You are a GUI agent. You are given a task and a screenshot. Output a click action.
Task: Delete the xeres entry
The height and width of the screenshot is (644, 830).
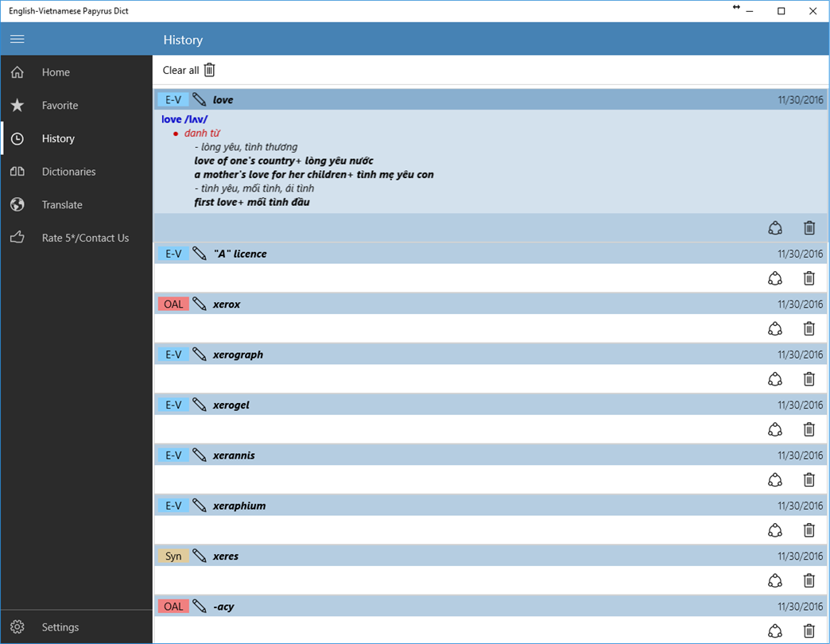click(x=809, y=580)
